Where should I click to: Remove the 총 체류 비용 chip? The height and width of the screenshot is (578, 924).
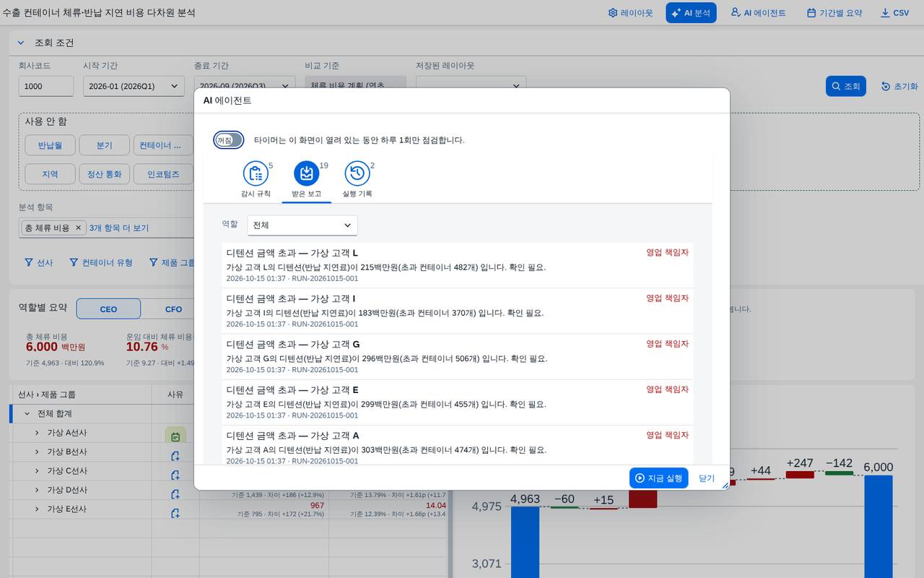[x=79, y=228]
